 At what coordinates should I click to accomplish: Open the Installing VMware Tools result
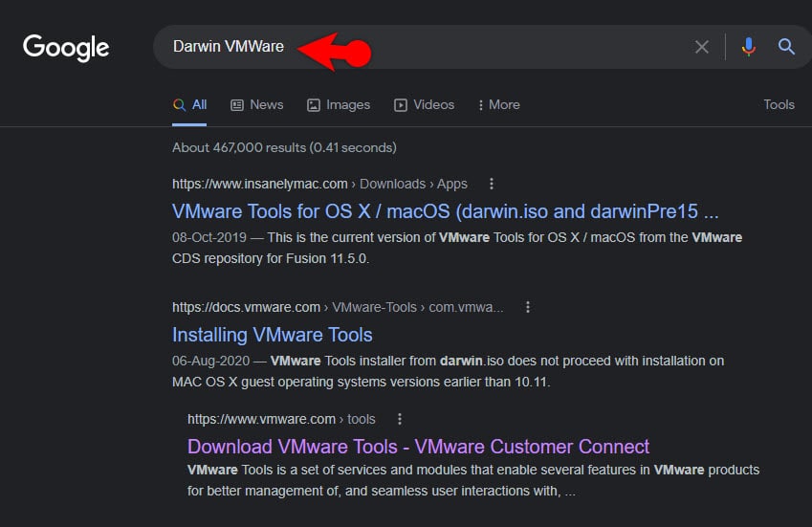[x=272, y=335]
